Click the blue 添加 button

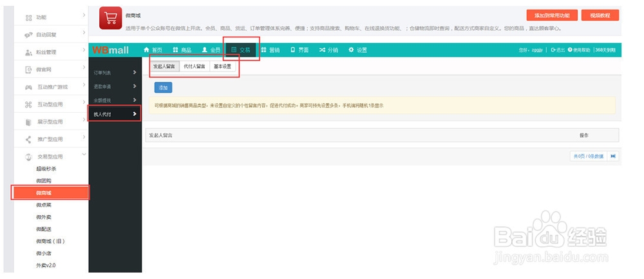click(x=164, y=88)
